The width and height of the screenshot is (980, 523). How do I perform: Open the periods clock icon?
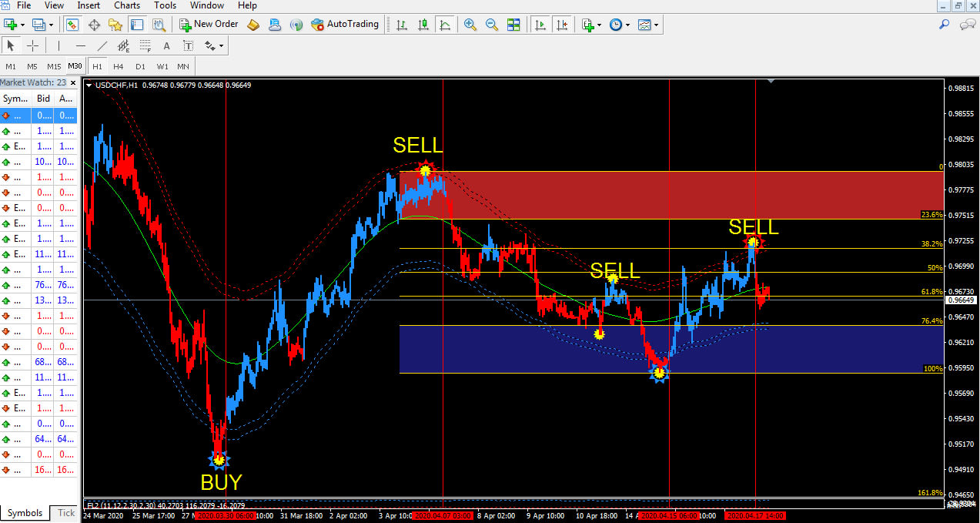[616, 25]
